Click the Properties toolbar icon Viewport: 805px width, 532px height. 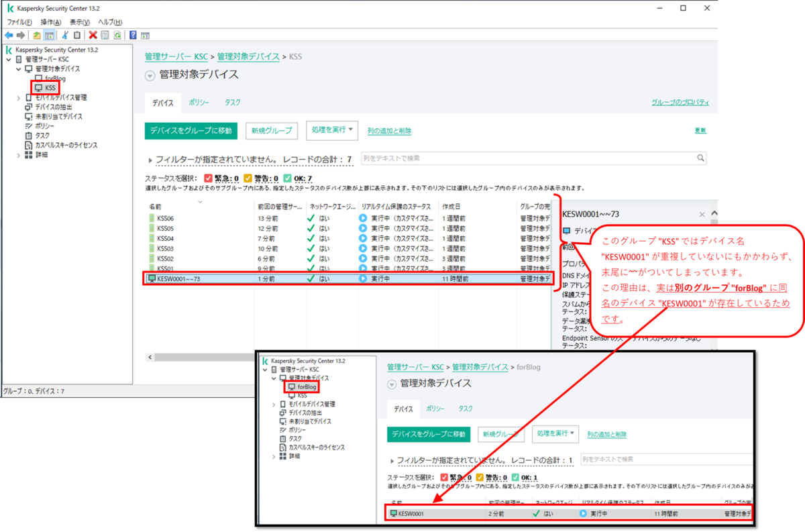pos(105,35)
